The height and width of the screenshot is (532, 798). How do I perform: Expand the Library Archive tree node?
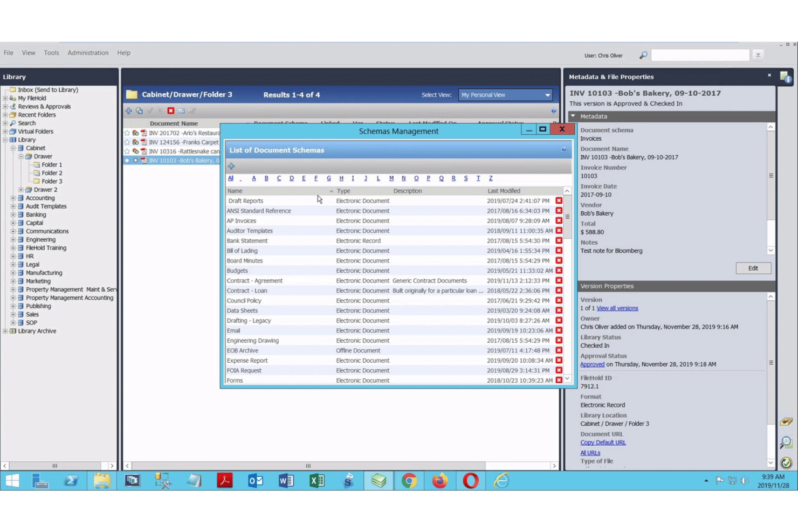click(5, 331)
